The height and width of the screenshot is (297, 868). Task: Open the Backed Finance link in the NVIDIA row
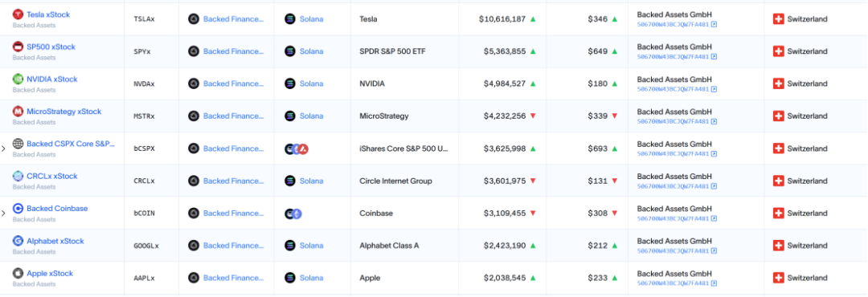[234, 83]
